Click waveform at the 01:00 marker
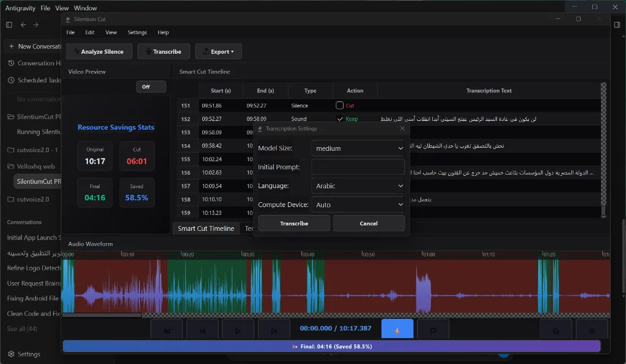The image size is (626, 364). [422, 286]
